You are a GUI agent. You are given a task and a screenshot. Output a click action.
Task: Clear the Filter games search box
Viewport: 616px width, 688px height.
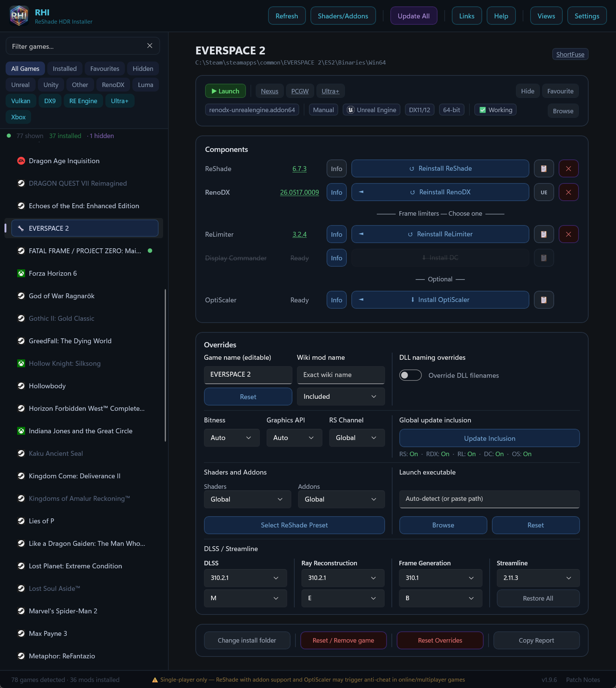150,46
